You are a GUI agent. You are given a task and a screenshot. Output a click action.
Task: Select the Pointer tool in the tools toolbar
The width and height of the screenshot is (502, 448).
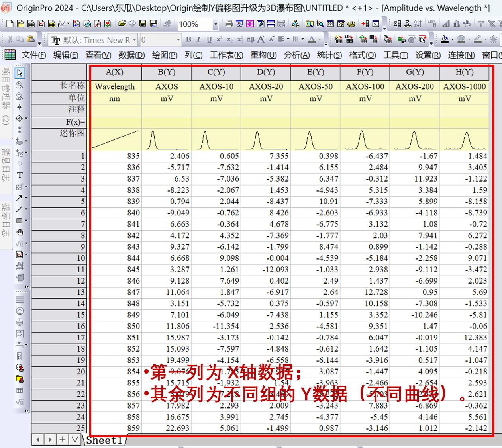pos(20,73)
